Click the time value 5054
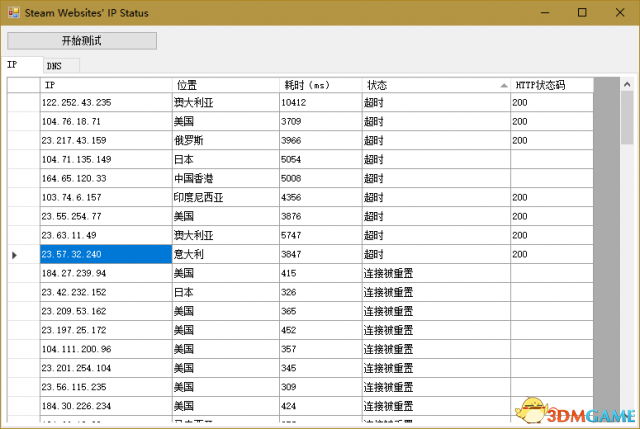The height and width of the screenshot is (429, 640). coord(291,159)
